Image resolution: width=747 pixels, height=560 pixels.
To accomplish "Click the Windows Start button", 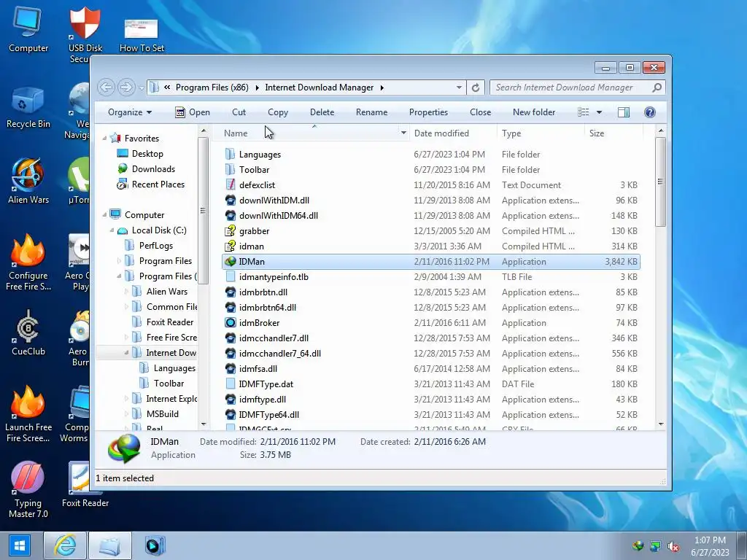I will tap(19, 545).
